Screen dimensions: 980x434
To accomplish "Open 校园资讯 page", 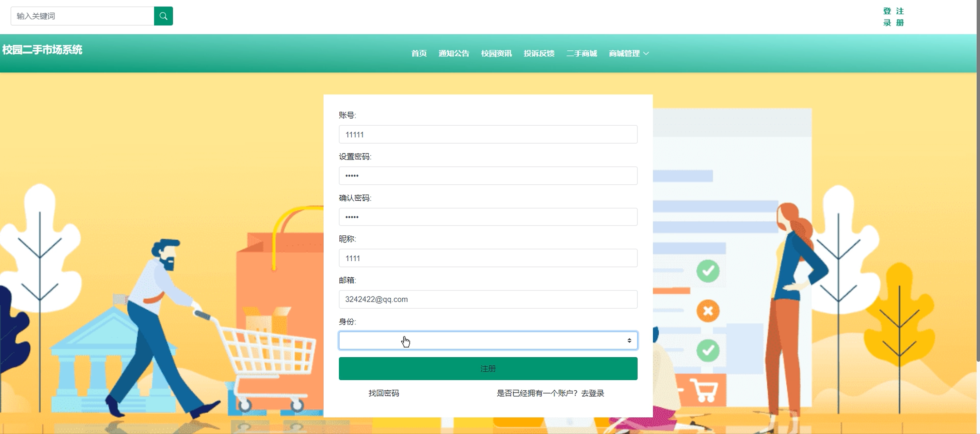I will tap(496, 54).
